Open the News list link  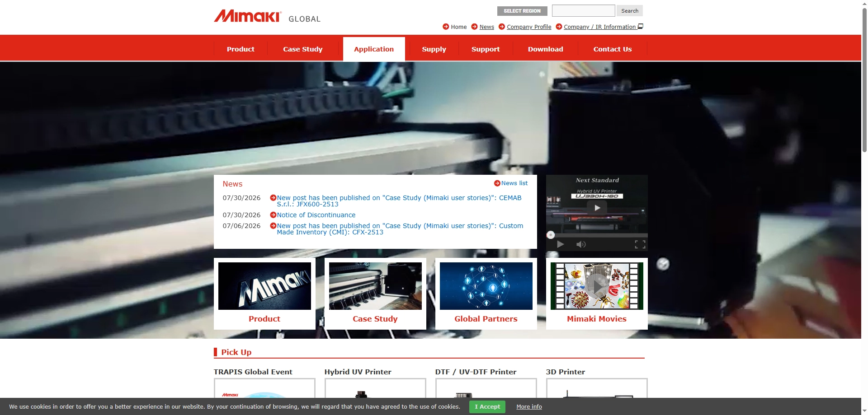point(514,183)
